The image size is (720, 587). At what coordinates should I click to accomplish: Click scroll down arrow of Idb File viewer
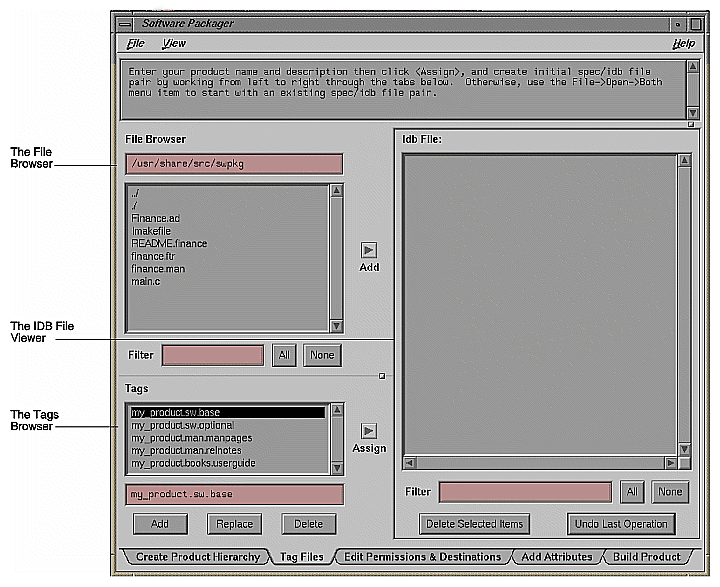point(685,449)
